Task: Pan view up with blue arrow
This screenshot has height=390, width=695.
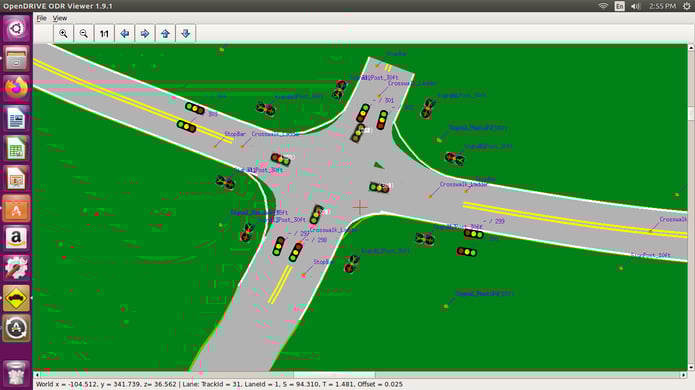Action: 165,34
